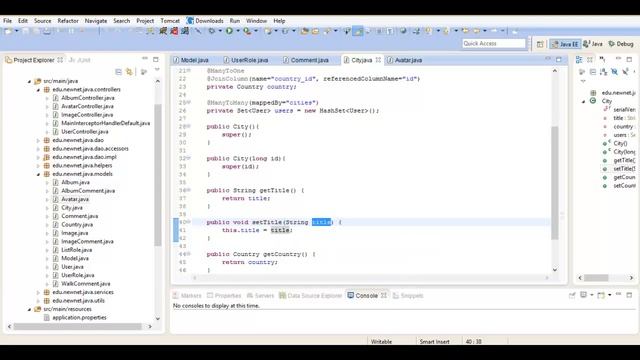Expand the edu.newnet.java.services package

38,293
